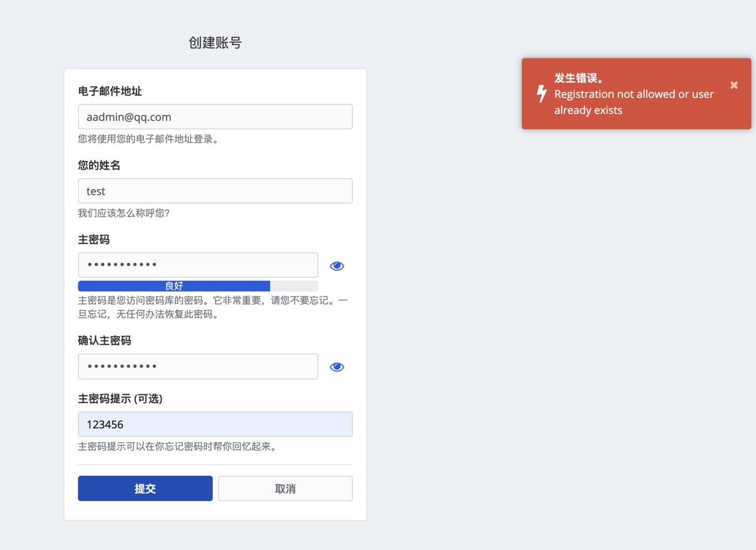
Task: Click the 电子邮件地址 field label
Action: (110, 91)
